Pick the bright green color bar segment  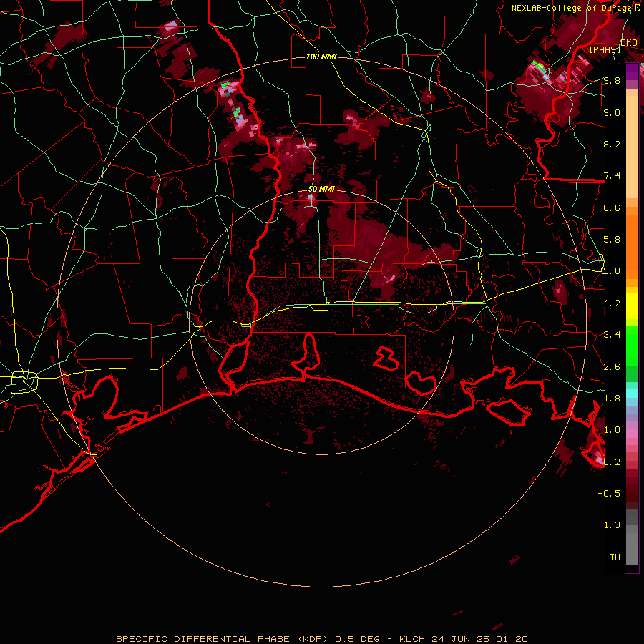pyautogui.click(x=632, y=345)
